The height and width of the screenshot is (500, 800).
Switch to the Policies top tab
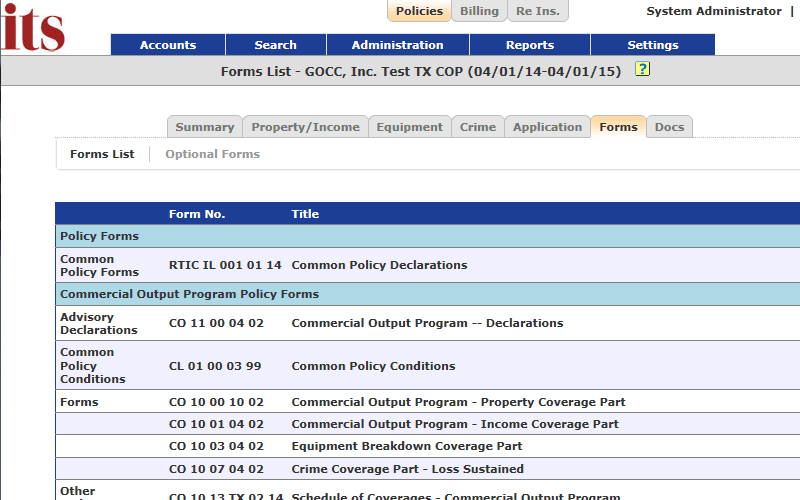click(x=419, y=11)
